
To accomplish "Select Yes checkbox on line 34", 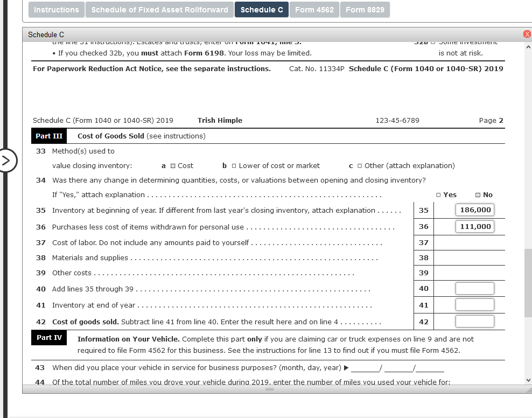I will click(438, 194).
